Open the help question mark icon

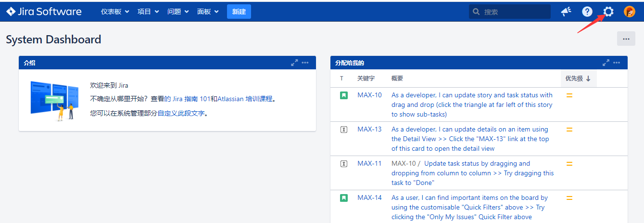(x=587, y=12)
